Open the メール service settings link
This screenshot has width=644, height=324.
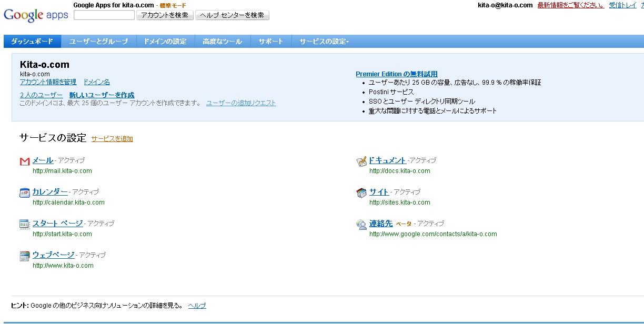(x=43, y=160)
